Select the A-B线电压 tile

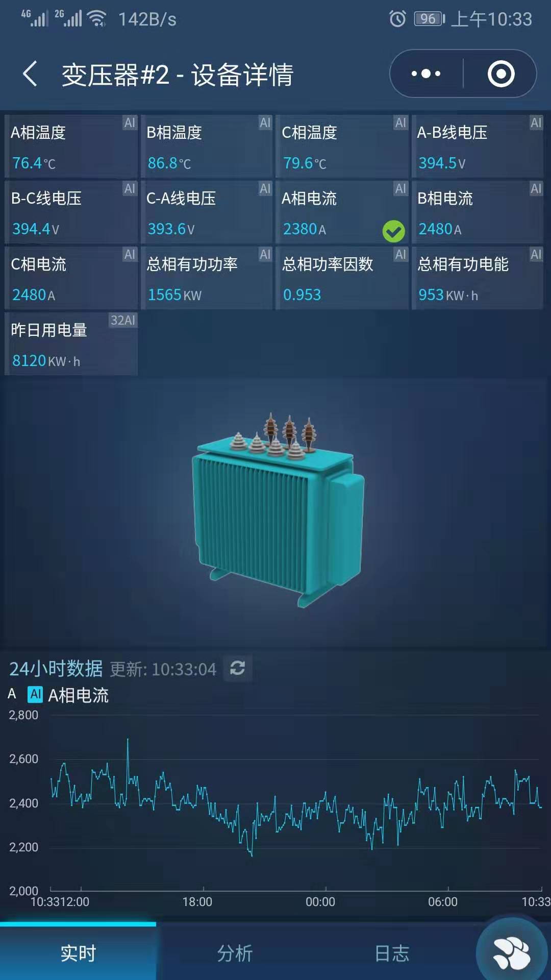(478, 146)
